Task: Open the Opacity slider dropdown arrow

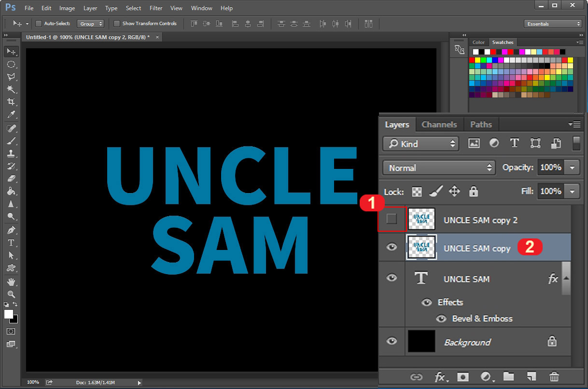Action: [573, 167]
